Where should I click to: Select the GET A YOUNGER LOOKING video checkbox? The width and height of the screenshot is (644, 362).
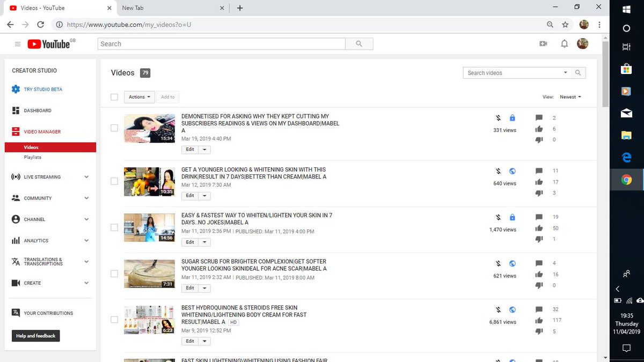[114, 181]
